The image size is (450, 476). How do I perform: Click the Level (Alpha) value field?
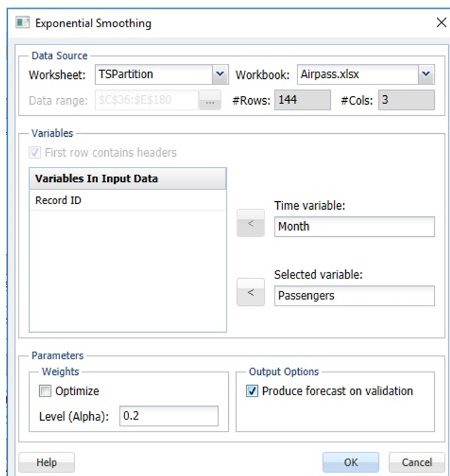pos(168,416)
